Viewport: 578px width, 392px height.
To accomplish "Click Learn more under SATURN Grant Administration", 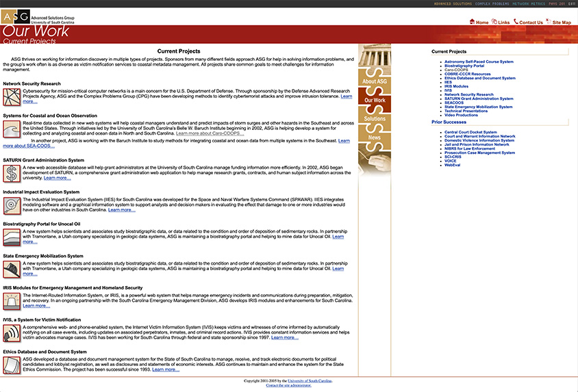I will point(57,178).
